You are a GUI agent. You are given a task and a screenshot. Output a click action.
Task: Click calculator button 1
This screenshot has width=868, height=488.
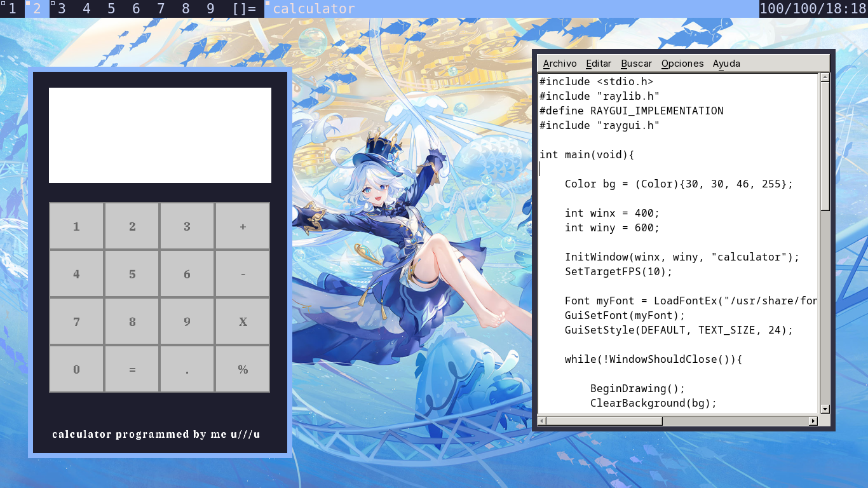click(x=76, y=226)
